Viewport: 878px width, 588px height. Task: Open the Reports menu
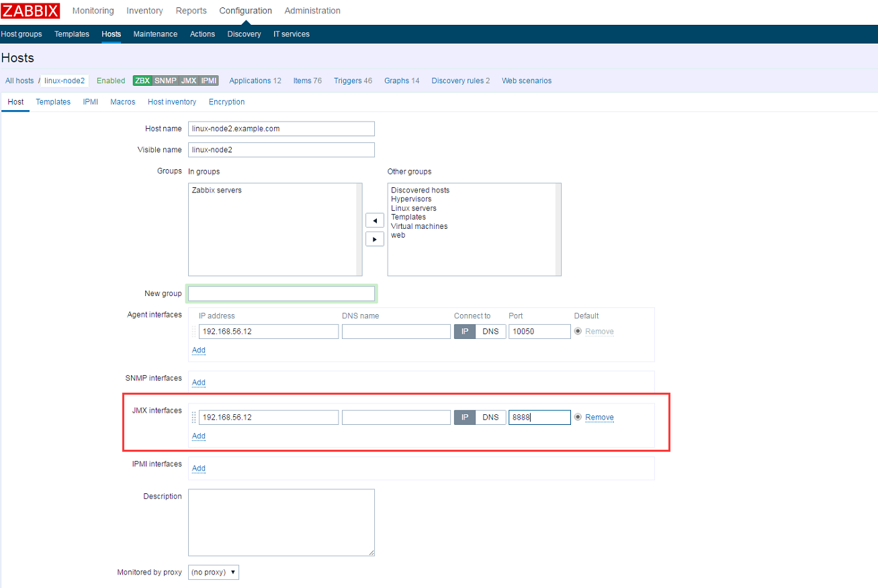(x=191, y=11)
